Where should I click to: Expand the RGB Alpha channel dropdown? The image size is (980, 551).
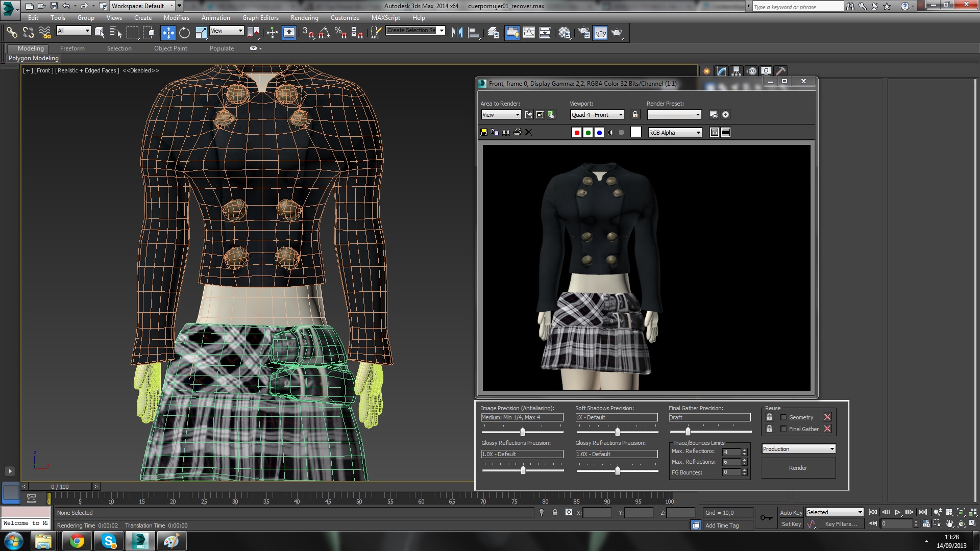[x=674, y=133]
